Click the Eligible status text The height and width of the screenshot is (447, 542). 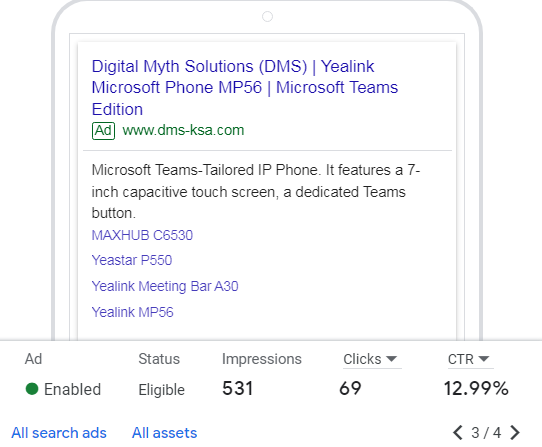pos(161,390)
